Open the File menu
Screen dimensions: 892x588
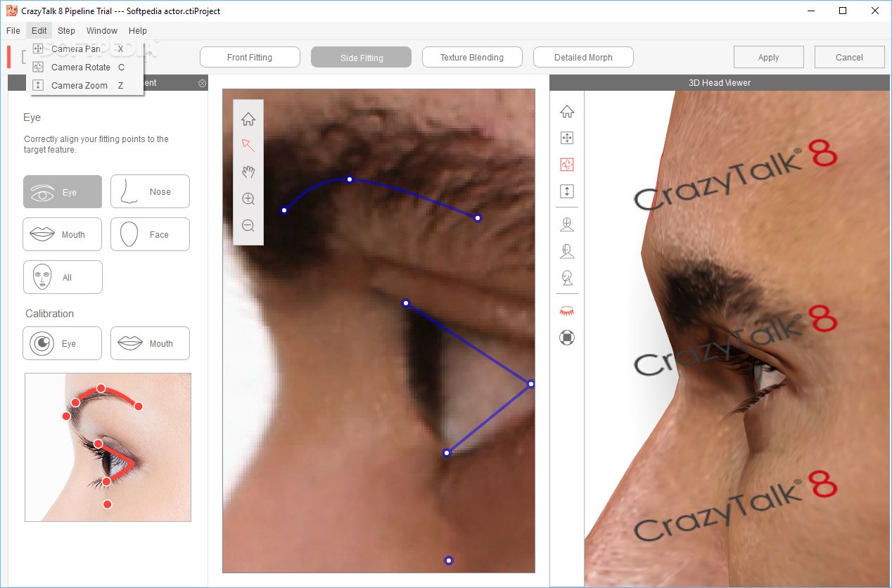click(x=13, y=30)
